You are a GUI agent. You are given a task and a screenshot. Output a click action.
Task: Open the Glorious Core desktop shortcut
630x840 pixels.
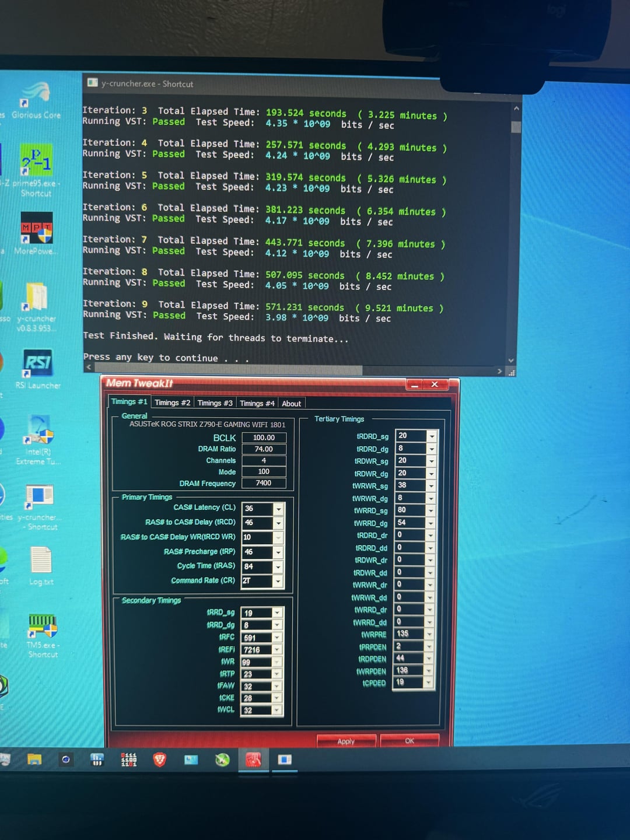37,100
